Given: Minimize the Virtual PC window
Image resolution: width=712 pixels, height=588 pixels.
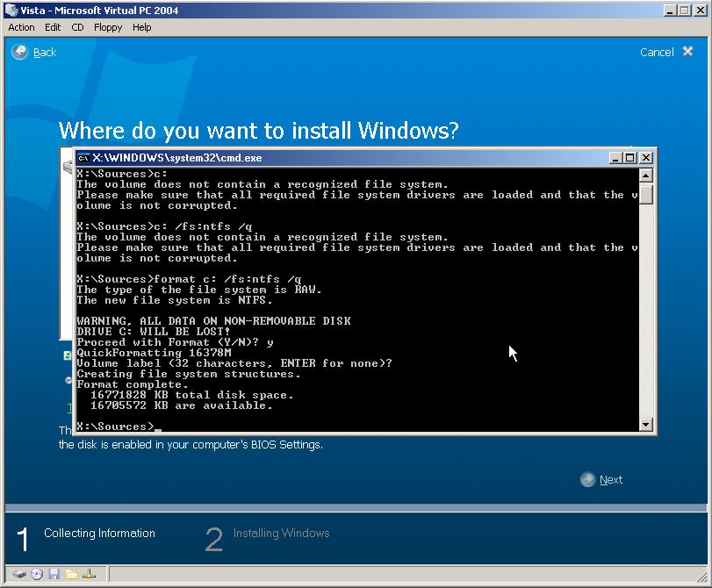Looking at the screenshot, I should point(669,10).
